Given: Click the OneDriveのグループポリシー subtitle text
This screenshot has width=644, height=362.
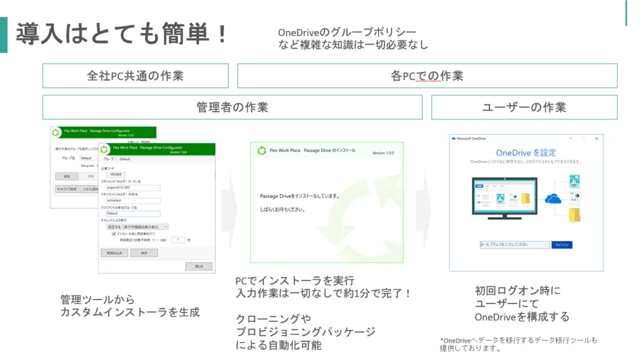Looking at the screenshot, I should [347, 32].
